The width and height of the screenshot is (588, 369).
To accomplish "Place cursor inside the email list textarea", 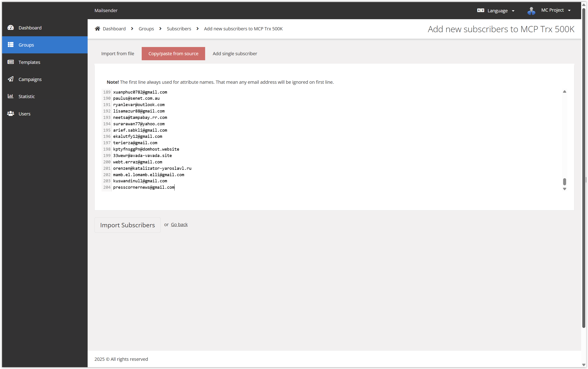I will (293, 139).
